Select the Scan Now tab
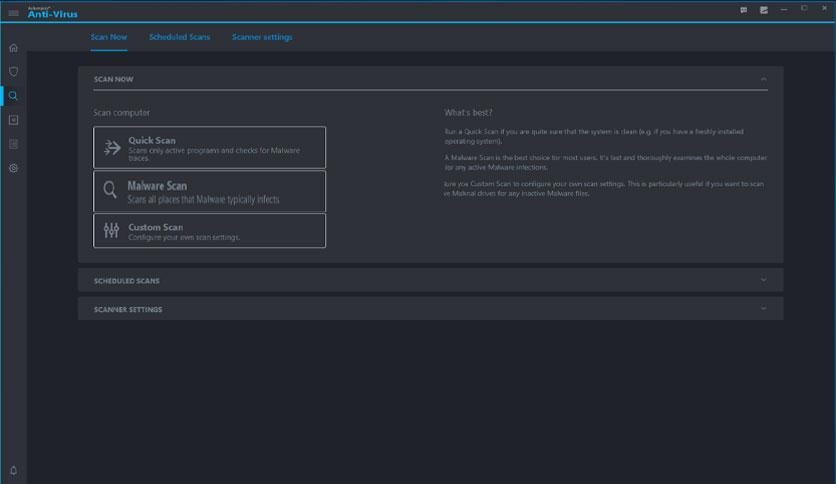This screenshot has height=484, width=836. [x=109, y=37]
